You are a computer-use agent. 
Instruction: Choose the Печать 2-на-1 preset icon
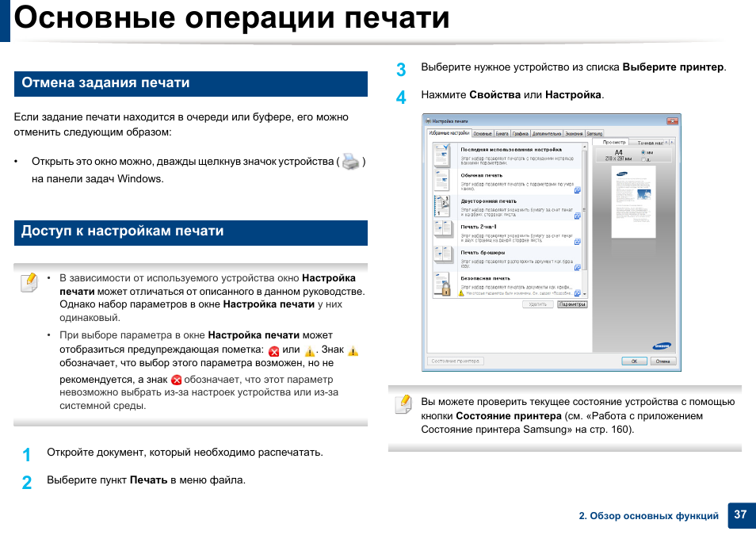coord(443,230)
